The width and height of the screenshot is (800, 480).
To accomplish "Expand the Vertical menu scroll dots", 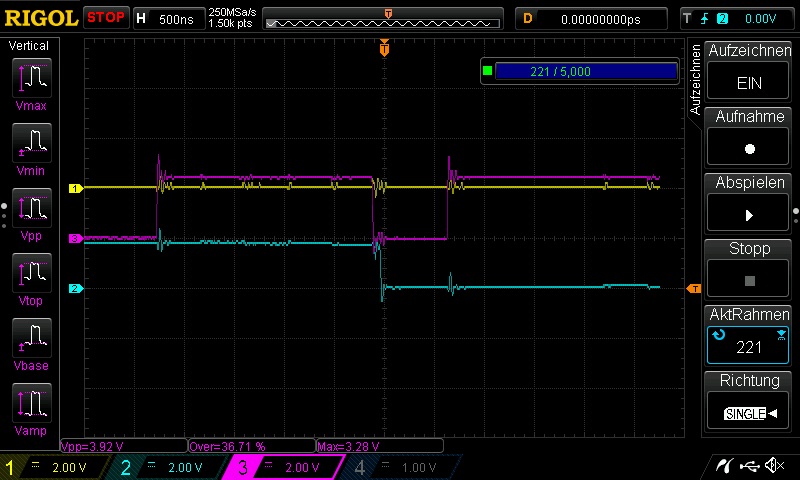I will [x=4, y=208].
